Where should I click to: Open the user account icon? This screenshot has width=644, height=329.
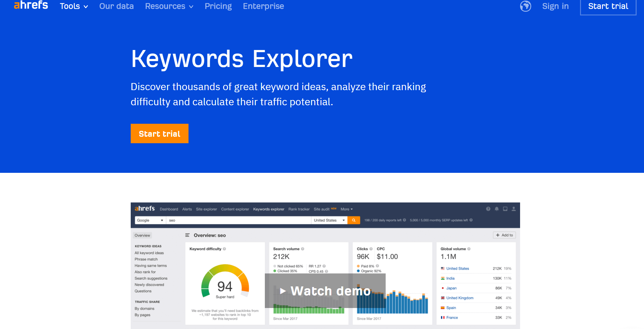click(514, 209)
